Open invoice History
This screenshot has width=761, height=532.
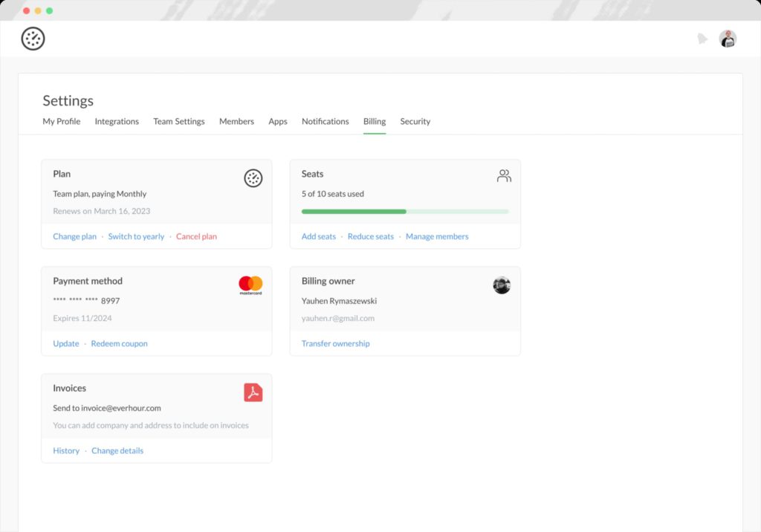[x=66, y=450]
